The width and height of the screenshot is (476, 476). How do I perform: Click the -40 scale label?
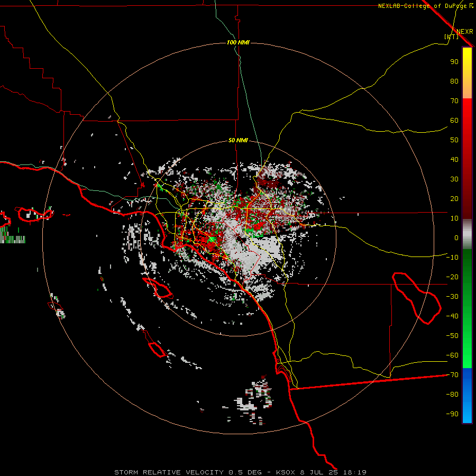click(x=452, y=316)
